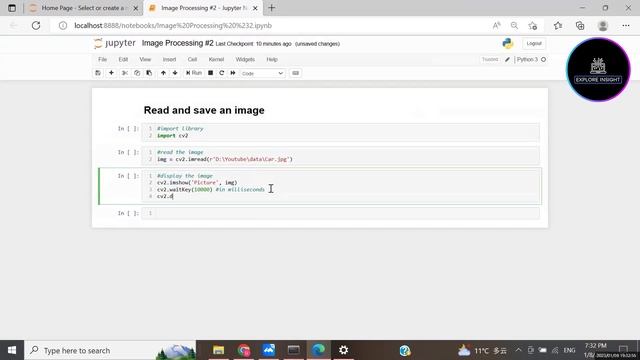Restart the kernel icon
Viewport: 640px width, 360px height.
[x=222, y=73]
